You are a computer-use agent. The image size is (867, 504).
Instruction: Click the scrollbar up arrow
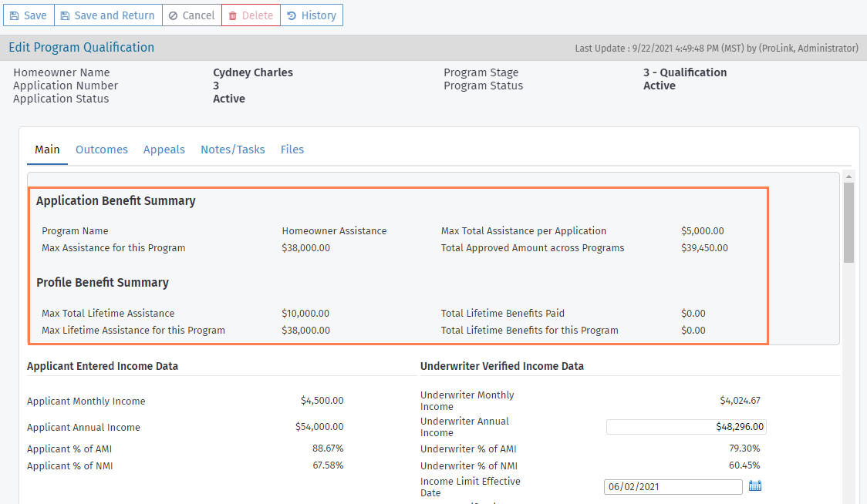click(849, 176)
